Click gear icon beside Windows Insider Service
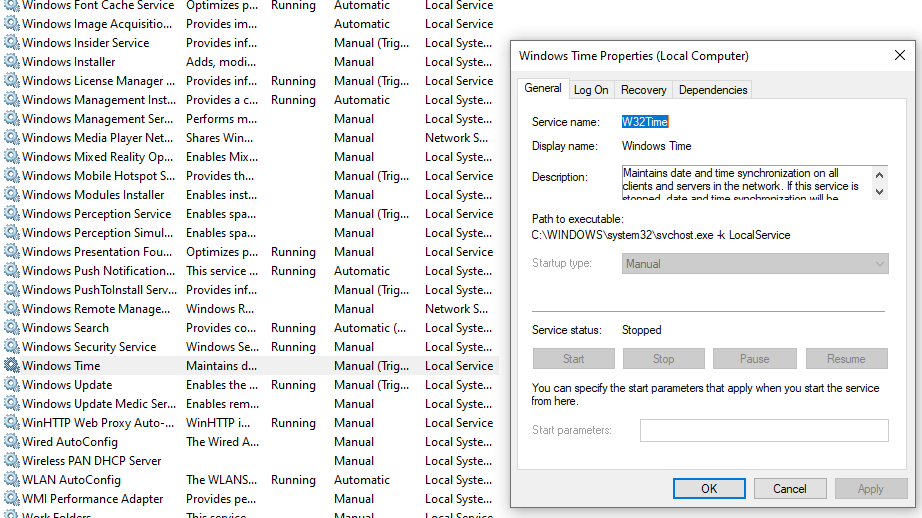The width and height of the screenshot is (922, 518). click(x=11, y=42)
